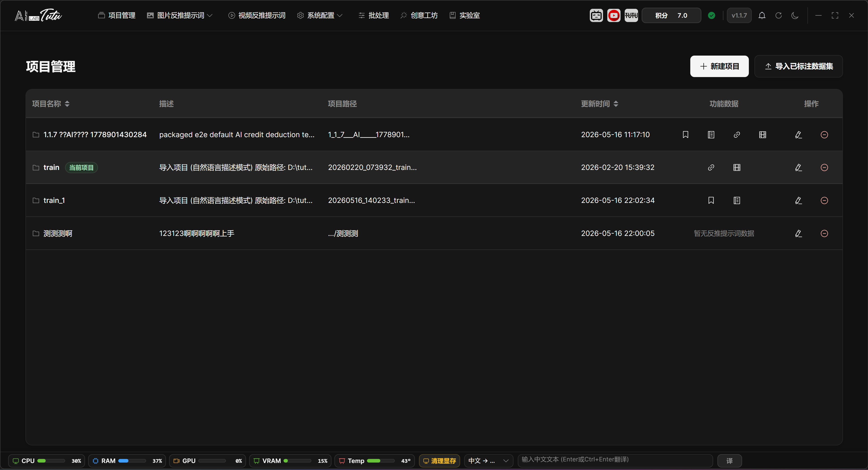Open the bilibili channel icon

596,16
